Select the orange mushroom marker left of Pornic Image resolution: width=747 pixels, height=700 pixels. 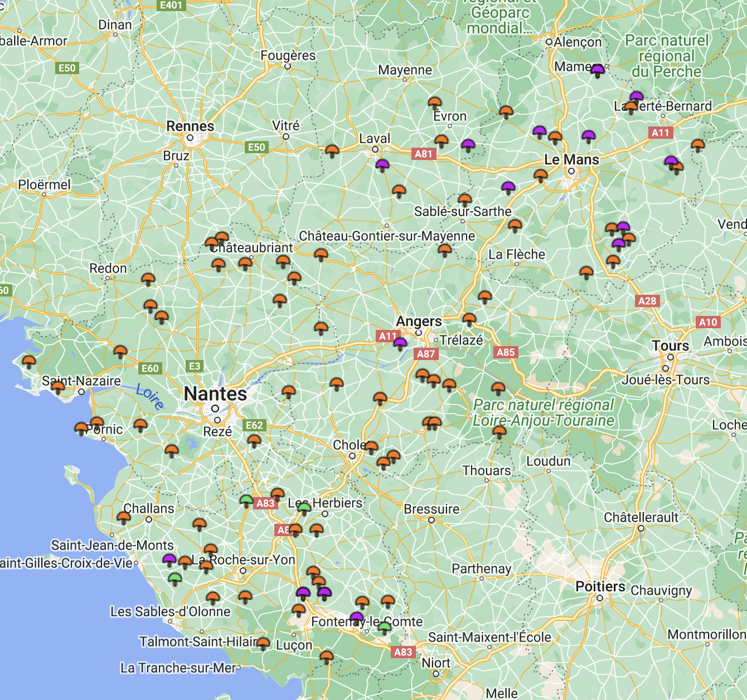(81, 428)
